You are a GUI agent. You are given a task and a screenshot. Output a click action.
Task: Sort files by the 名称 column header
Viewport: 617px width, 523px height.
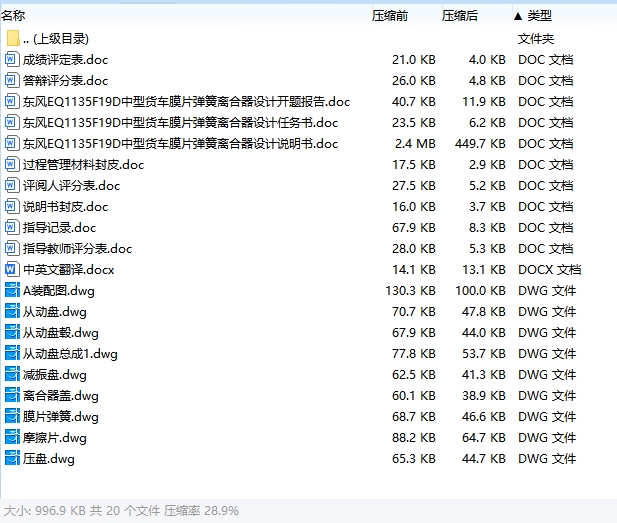pyautogui.click(x=13, y=16)
